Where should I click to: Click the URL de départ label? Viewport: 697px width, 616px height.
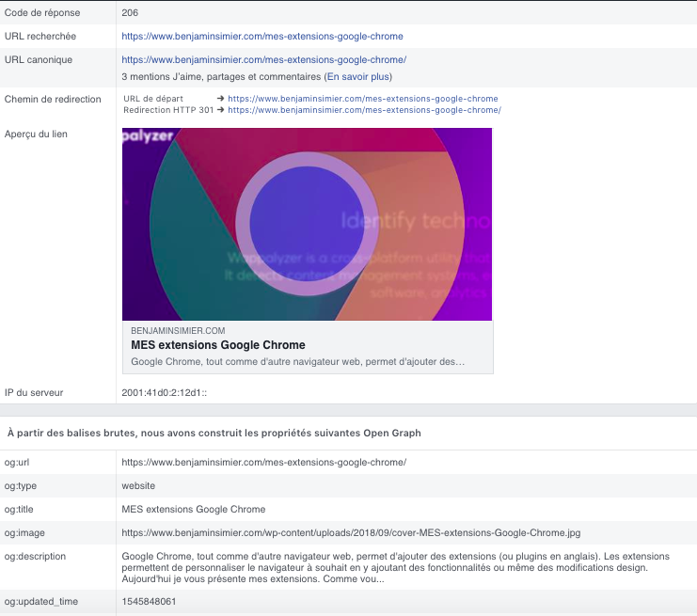coord(153,99)
